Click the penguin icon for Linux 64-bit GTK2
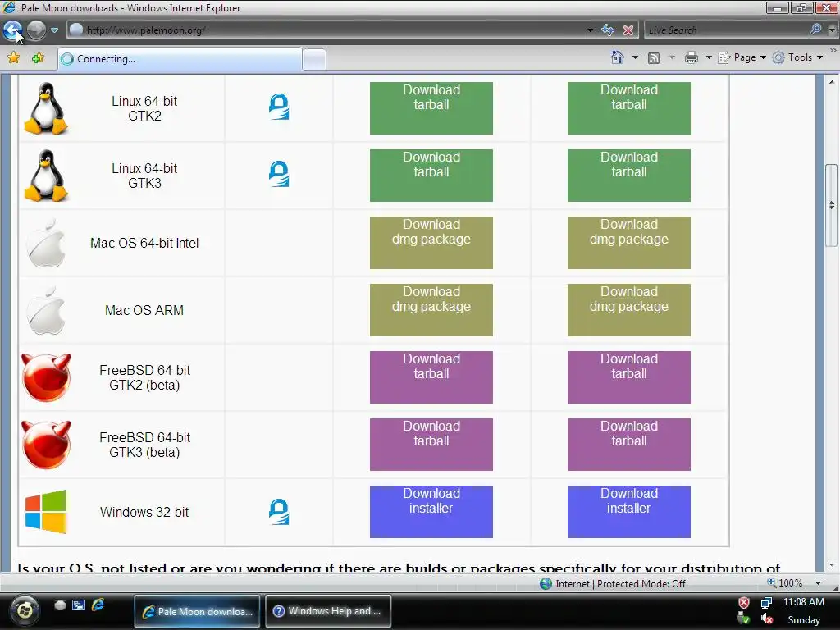840x630 pixels. 46,108
